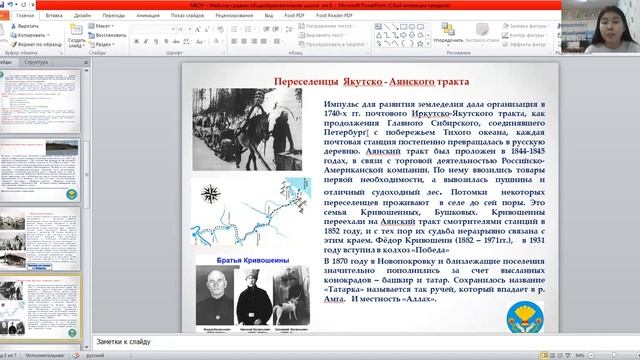Image resolution: width=640 pixels, height=360 pixels.
Task: Toggle Strikethrough formatting
Action: tap(176, 41)
